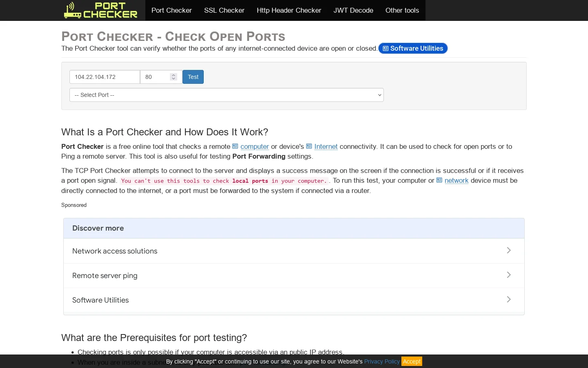588x368 pixels.
Task: Open the Other tools menu
Action: point(402,10)
